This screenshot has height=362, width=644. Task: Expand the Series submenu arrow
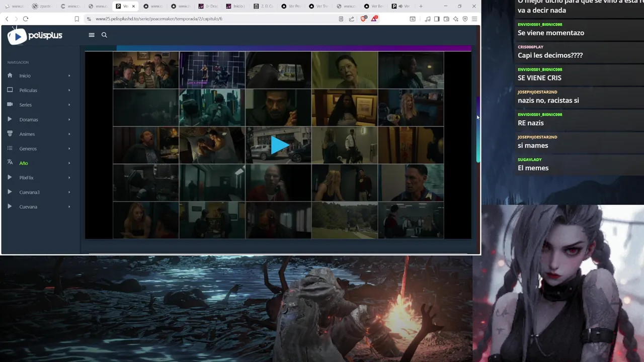point(69,105)
